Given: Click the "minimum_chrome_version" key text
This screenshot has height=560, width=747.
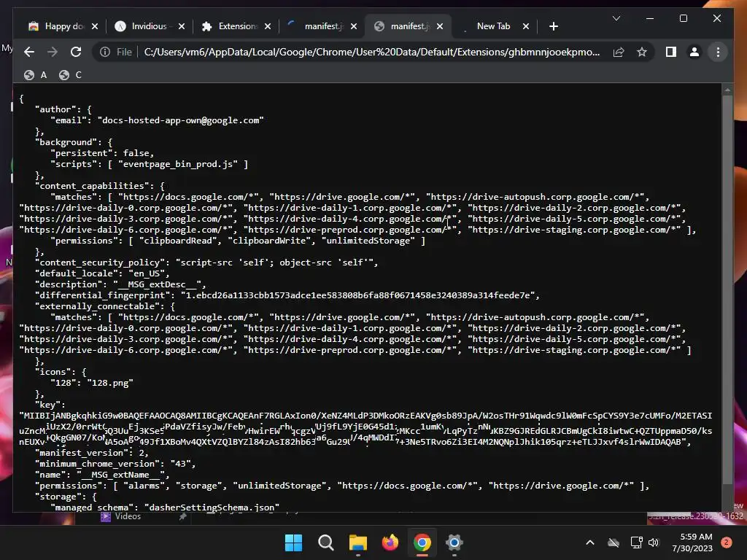Looking at the screenshot, I should [x=100, y=464].
